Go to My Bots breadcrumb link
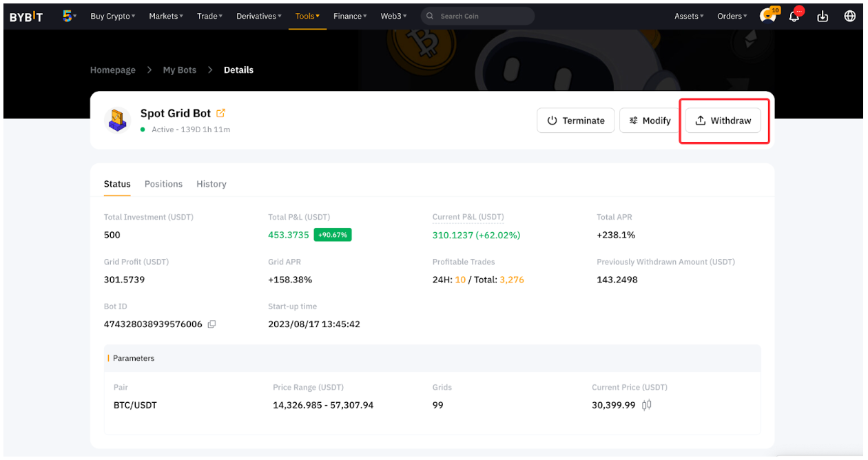868x460 pixels. tap(180, 70)
